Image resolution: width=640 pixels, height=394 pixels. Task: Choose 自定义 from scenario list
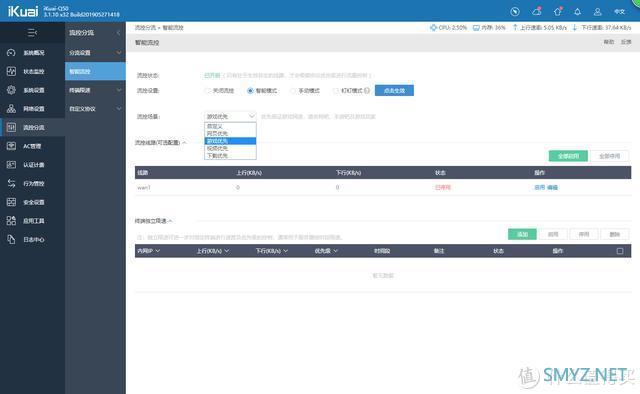click(230, 126)
